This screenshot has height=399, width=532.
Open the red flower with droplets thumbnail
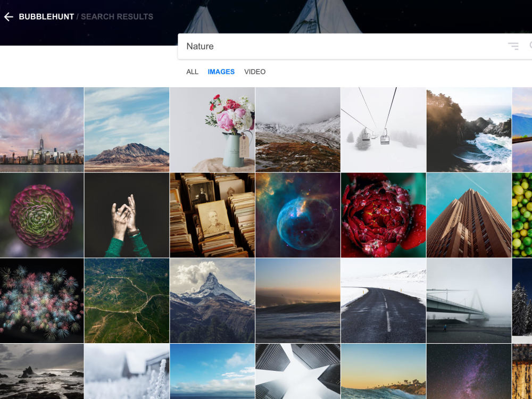tap(384, 215)
